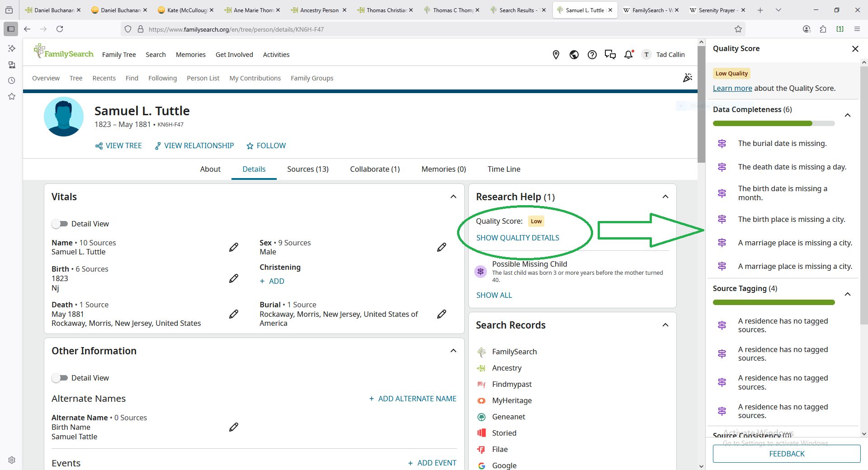Toggle Detail View in Other Information
This screenshot has width=868, height=470.
60,378
